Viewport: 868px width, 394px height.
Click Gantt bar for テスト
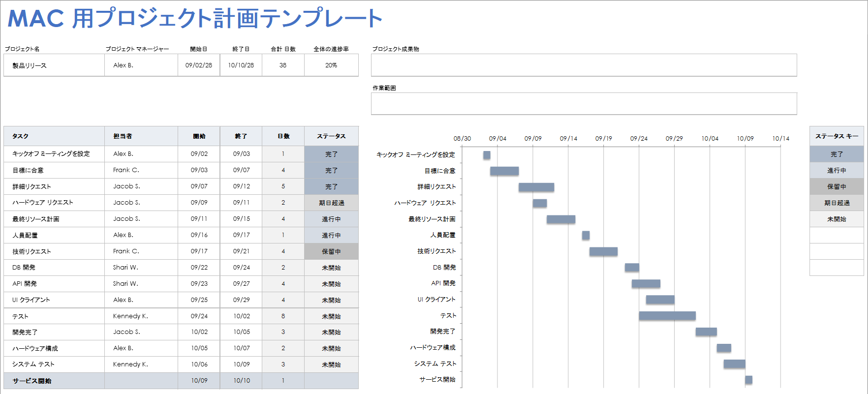pyautogui.click(x=667, y=316)
